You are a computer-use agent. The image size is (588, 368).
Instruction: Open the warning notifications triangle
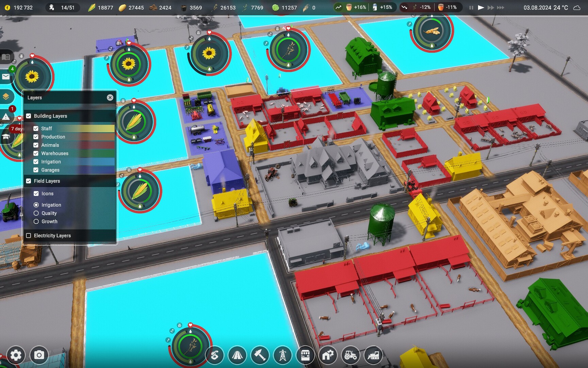click(x=6, y=116)
